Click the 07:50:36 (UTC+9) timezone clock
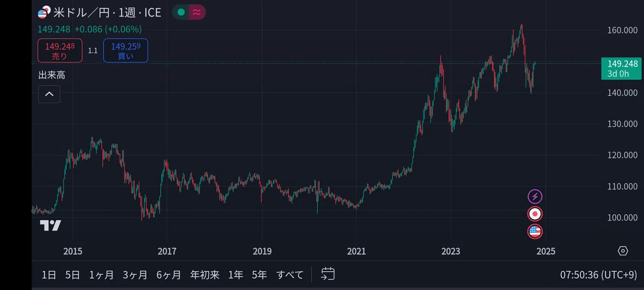The width and height of the screenshot is (644, 290). [598, 275]
